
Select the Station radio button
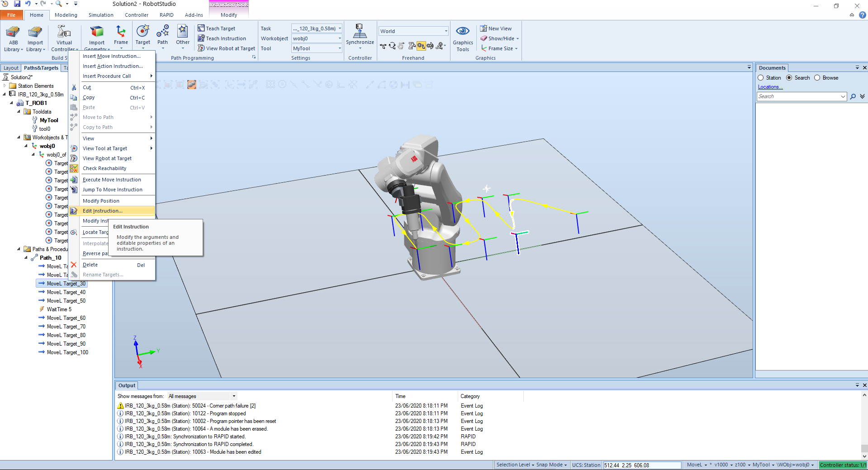[761, 78]
